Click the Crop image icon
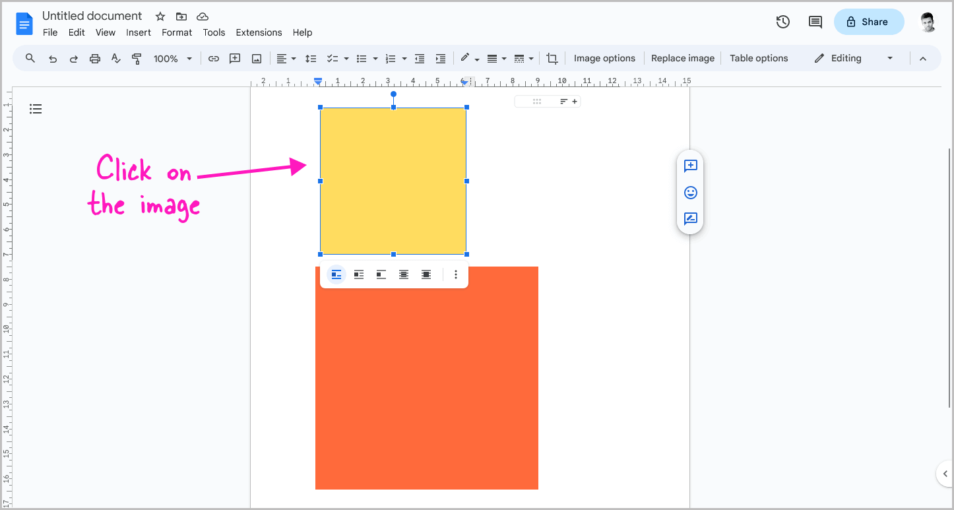 point(552,59)
